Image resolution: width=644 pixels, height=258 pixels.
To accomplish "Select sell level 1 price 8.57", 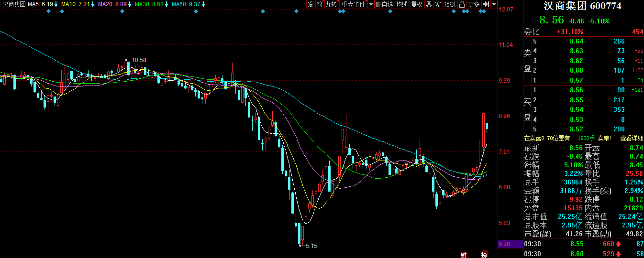I will 577,80.
